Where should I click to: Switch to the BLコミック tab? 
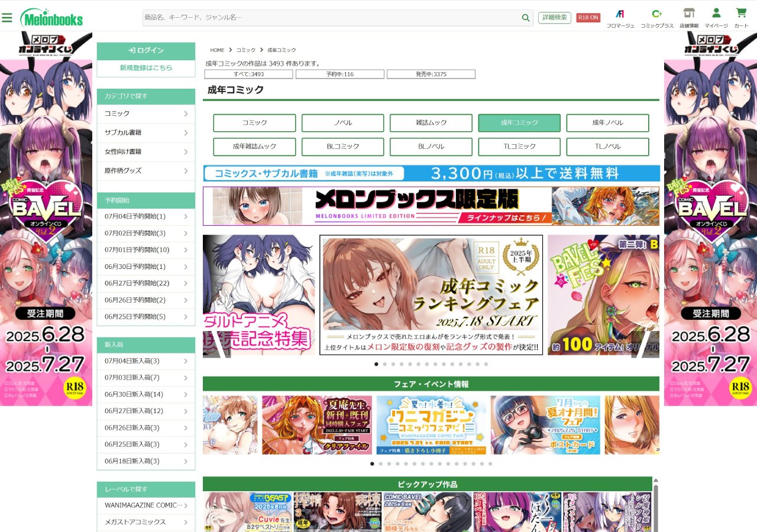[x=342, y=147]
